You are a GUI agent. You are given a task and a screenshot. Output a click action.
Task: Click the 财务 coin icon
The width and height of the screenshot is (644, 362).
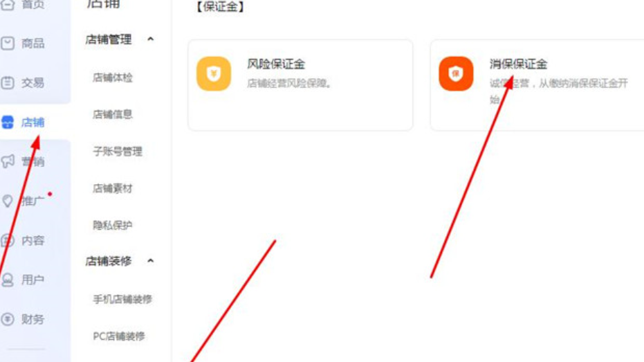(x=8, y=319)
